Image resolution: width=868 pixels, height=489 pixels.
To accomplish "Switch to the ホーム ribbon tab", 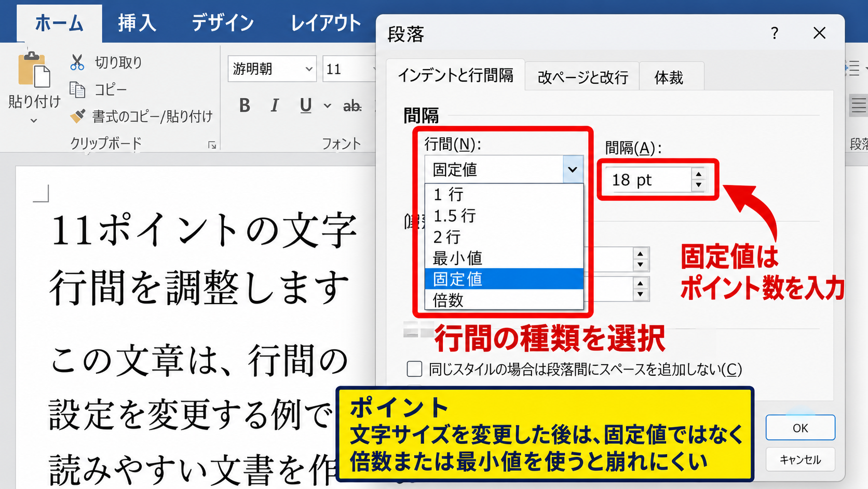I will pyautogui.click(x=59, y=23).
